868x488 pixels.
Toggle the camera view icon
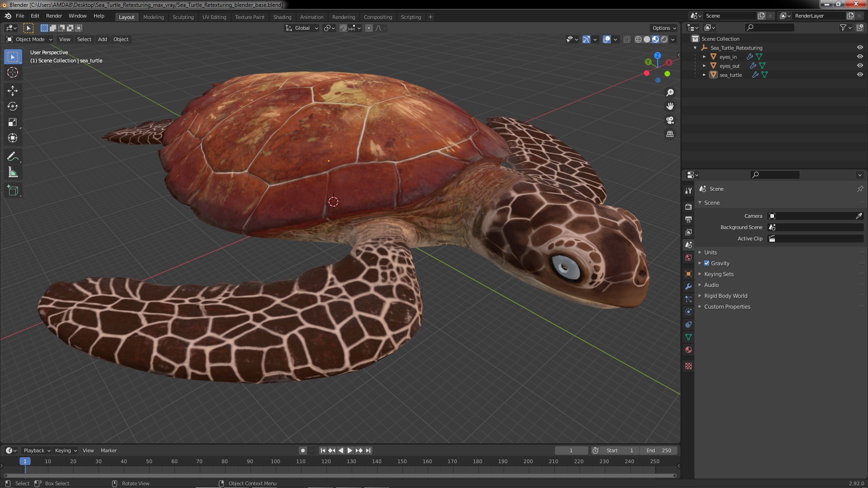point(670,120)
